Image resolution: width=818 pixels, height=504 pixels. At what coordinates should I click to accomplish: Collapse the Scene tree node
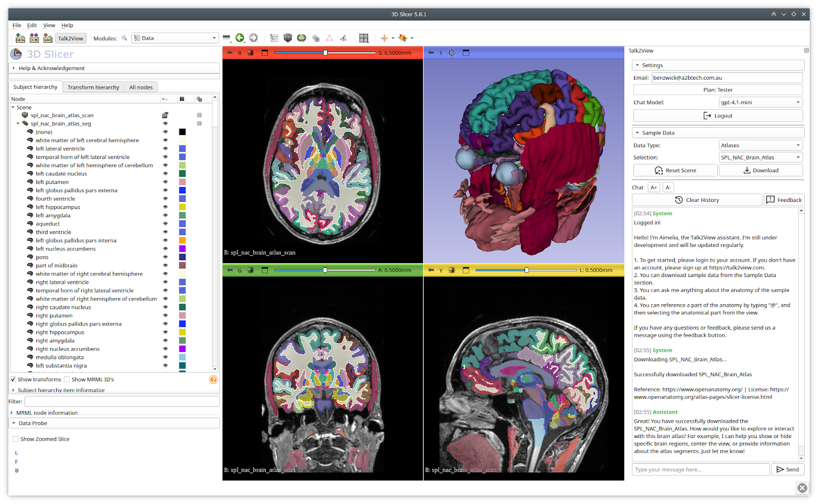pyautogui.click(x=13, y=107)
